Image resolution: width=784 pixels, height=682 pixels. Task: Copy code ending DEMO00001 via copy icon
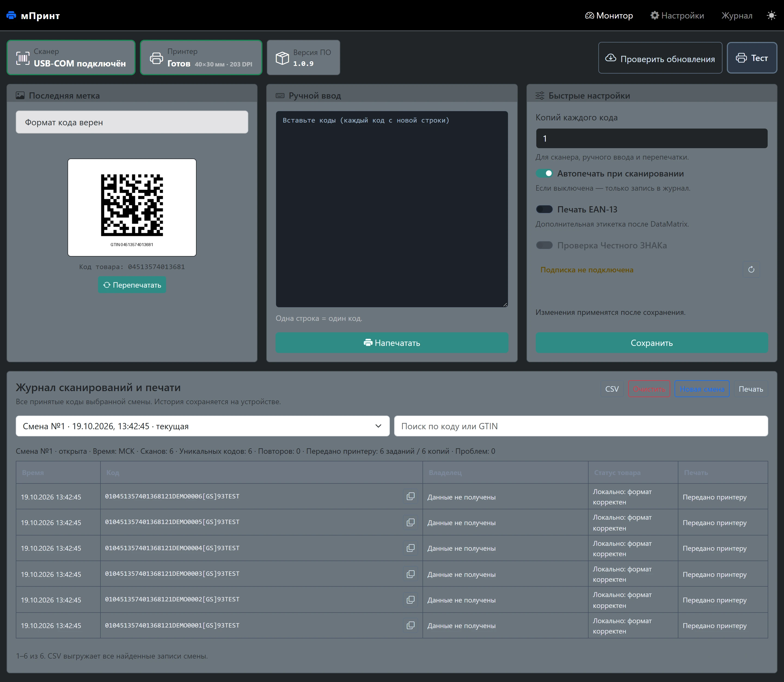(411, 625)
